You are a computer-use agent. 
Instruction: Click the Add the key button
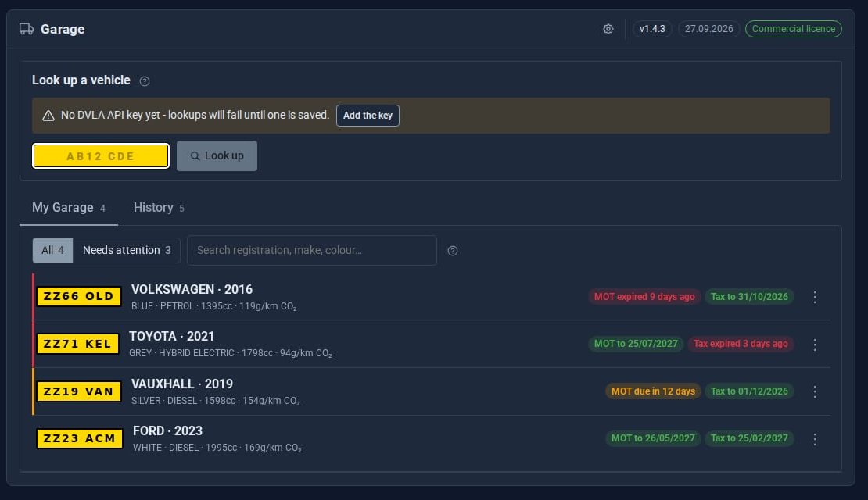(x=368, y=116)
